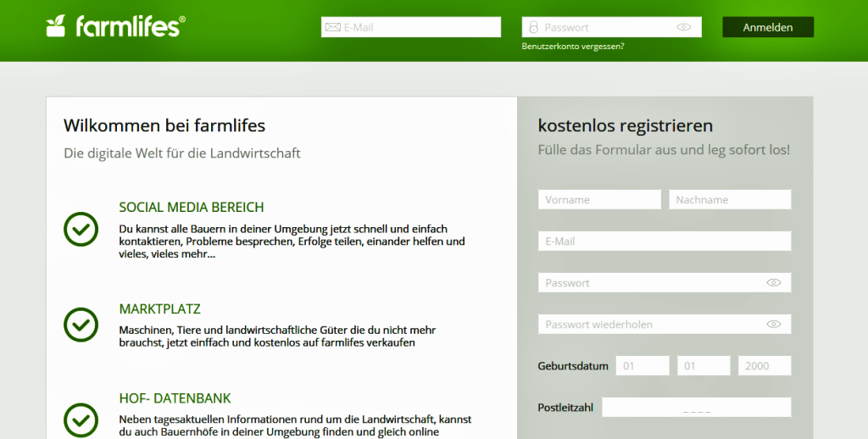Click the Wilkommen bei farmlifes title
The height and width of the screenshot is (439, 868).
(164, 125)
